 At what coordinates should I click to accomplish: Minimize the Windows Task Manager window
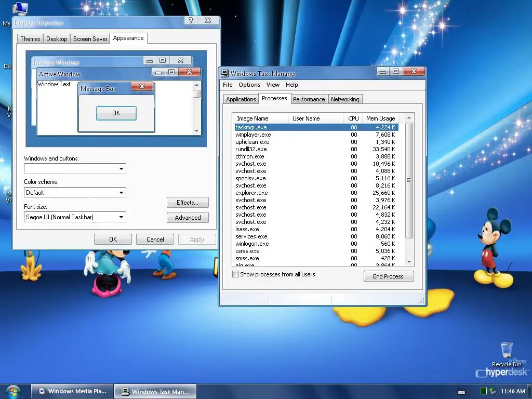[383, 71]
